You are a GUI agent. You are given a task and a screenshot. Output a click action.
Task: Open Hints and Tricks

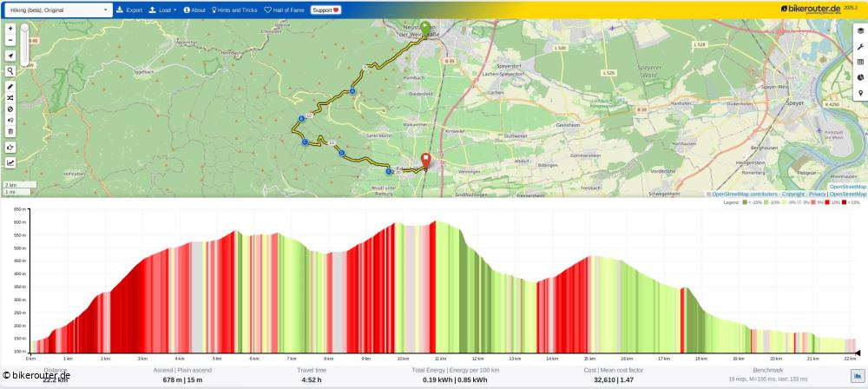click(234, 10)
